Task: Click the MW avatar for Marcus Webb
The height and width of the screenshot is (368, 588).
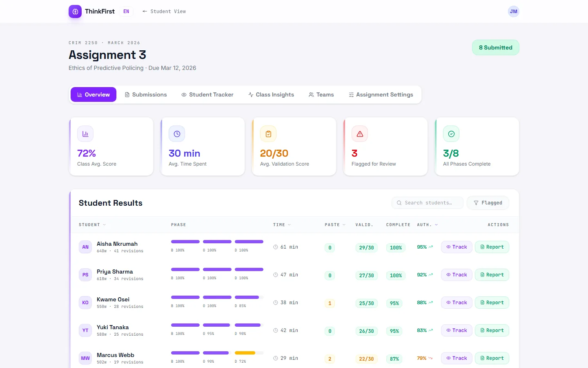Action: pyautogui.click(x=85, y=358)
